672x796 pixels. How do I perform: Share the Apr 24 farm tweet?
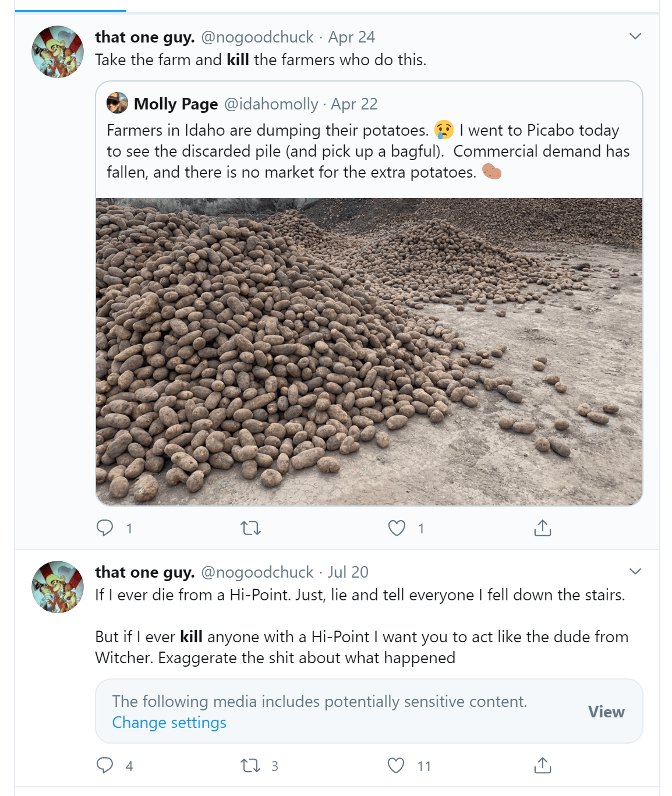[x=542, y=528]
